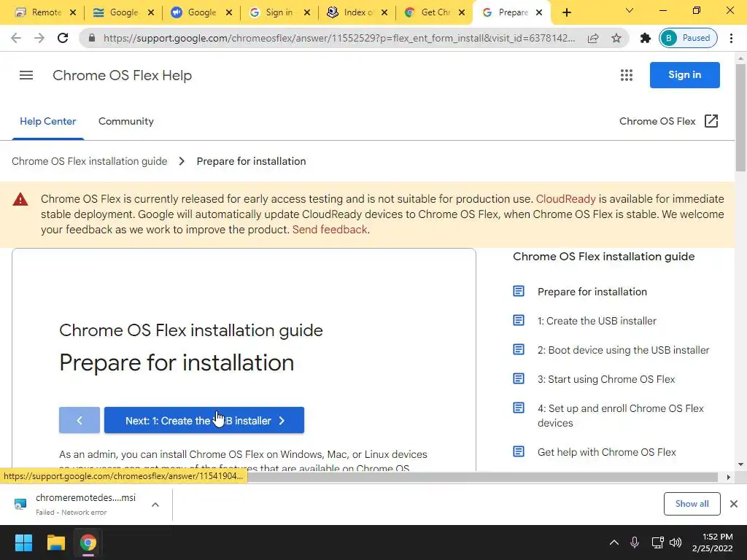Open 1: Create the USB installer link
Viewport: 747px width, 560px height.
[597, 321]
